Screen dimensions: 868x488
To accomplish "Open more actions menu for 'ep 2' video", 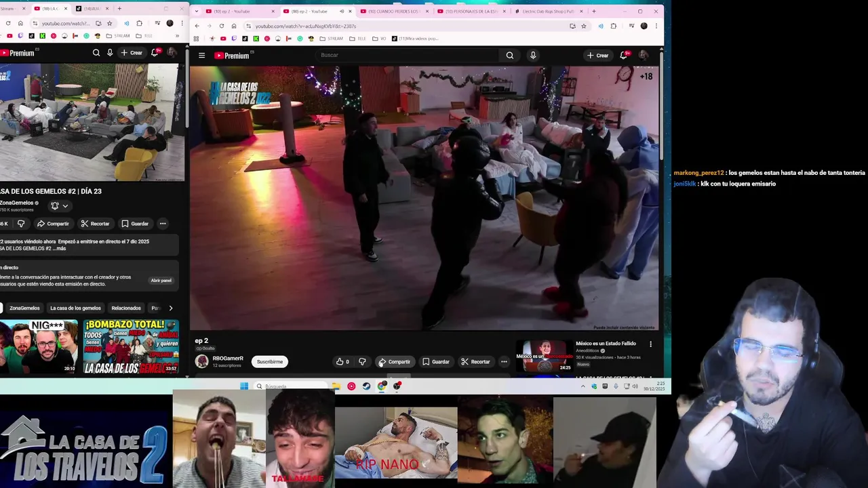I will [504, 362].
